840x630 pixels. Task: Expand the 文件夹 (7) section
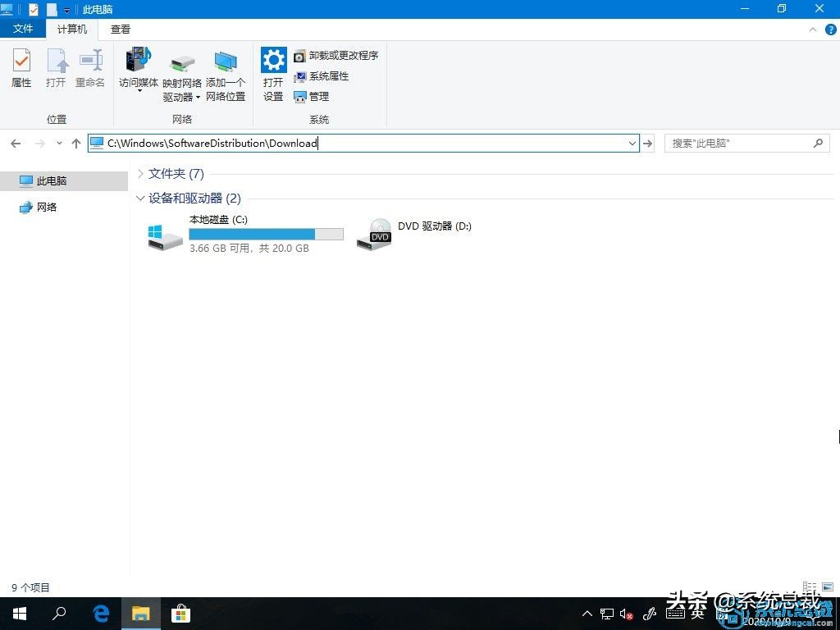point(140,173)
